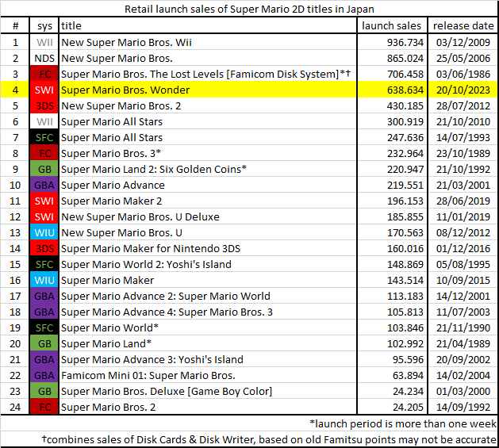This screenshot has width=499, height=448.
Task: Click sales value 430.185
Action: coord(405,106)
